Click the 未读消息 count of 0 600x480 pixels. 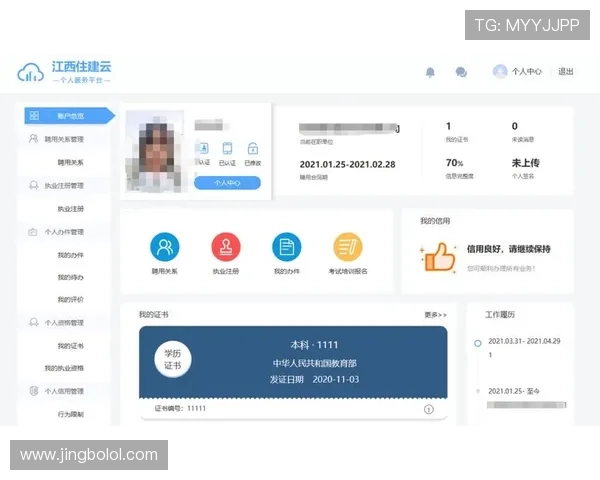tap(515, 126)
